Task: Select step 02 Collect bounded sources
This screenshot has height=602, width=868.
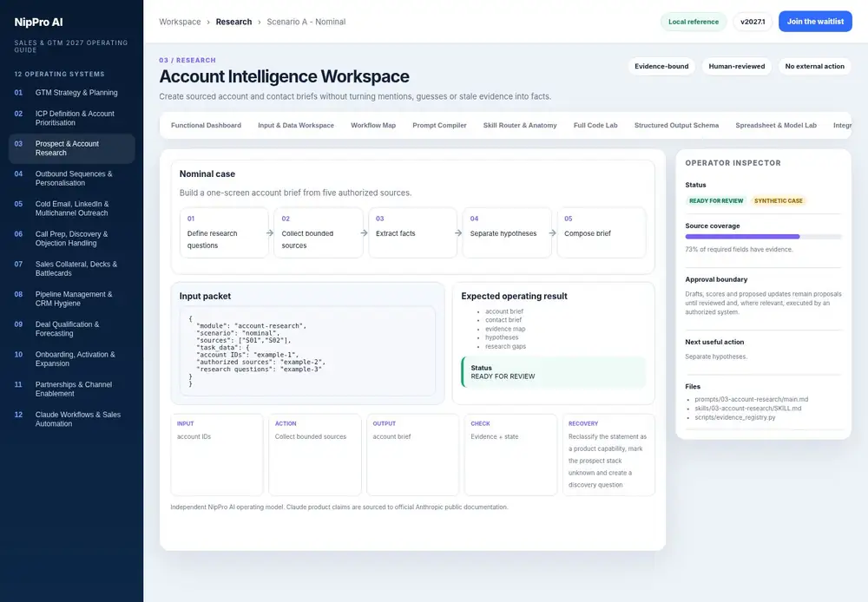Action: (319, 232)
